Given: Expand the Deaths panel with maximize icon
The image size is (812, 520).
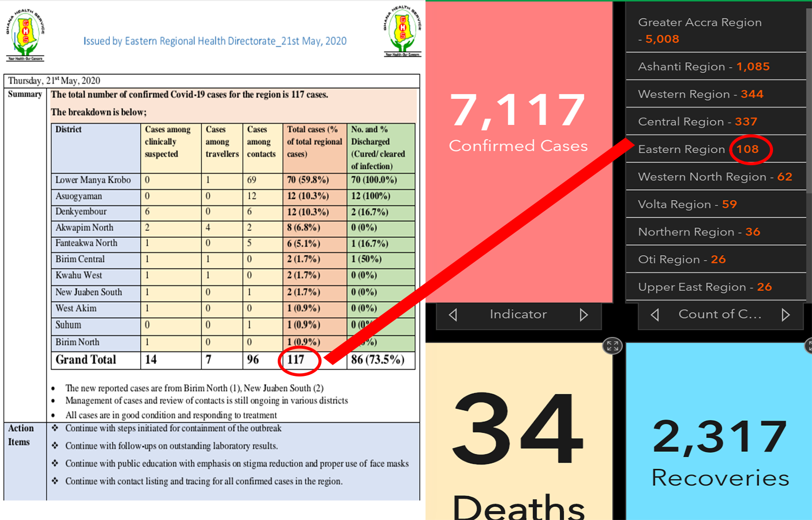Looking at the screenshot, I should [612, 346].
